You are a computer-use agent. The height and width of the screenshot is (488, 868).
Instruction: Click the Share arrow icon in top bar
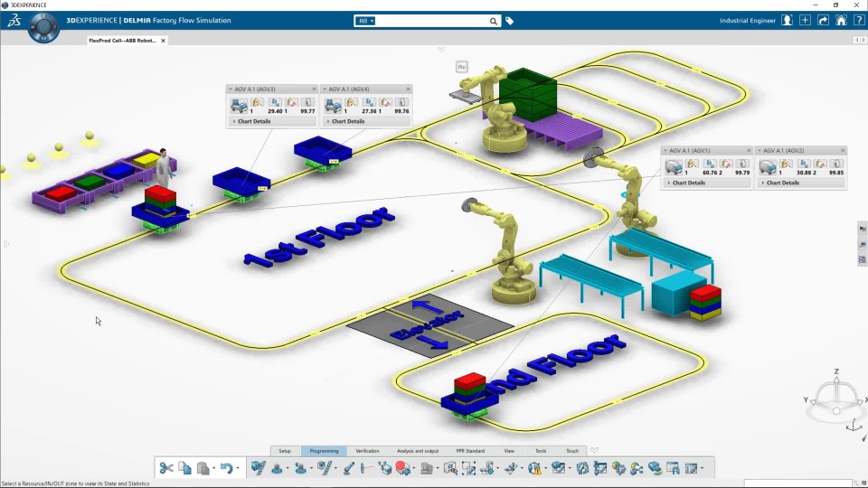pos(823,21)
